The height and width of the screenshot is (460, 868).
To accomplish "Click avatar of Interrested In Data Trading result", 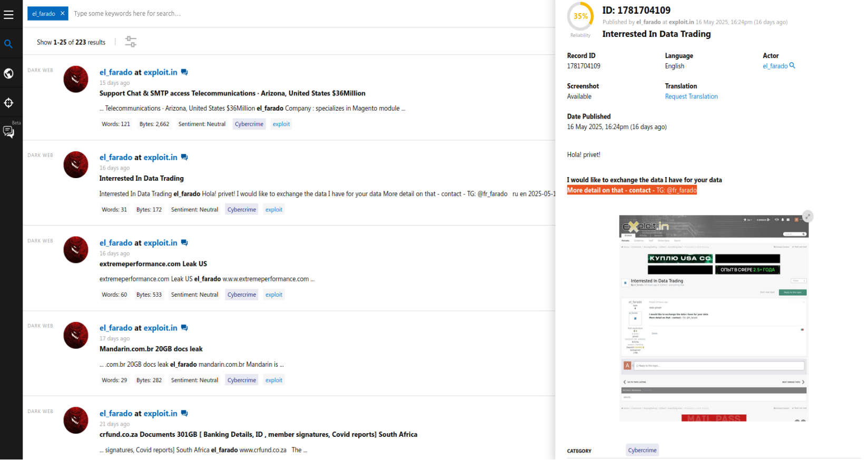I will (76, 164).
